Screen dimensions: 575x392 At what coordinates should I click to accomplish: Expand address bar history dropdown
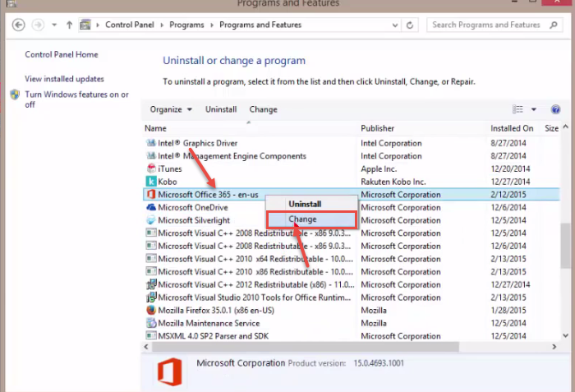(x=395, y=25)
